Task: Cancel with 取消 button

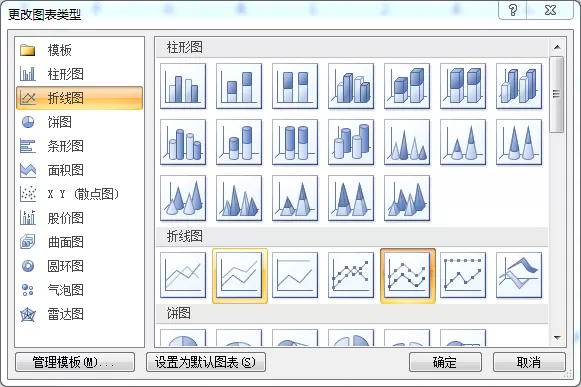Action: coord(529,362)
